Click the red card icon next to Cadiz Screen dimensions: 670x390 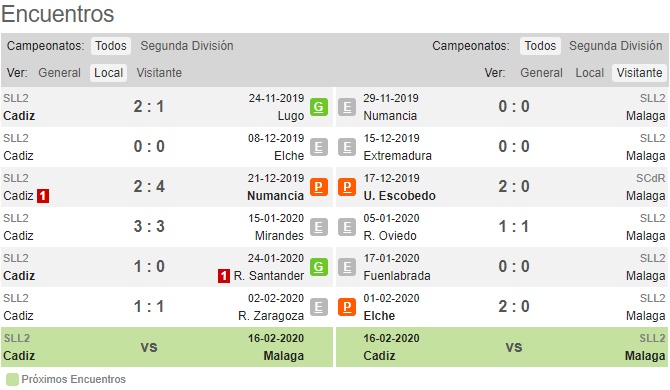tap(43, 196)
